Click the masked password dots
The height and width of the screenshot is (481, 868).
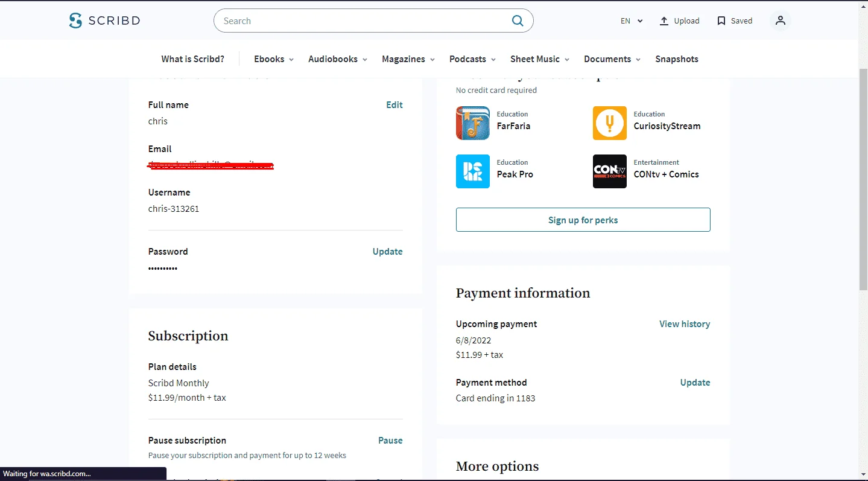163,268
